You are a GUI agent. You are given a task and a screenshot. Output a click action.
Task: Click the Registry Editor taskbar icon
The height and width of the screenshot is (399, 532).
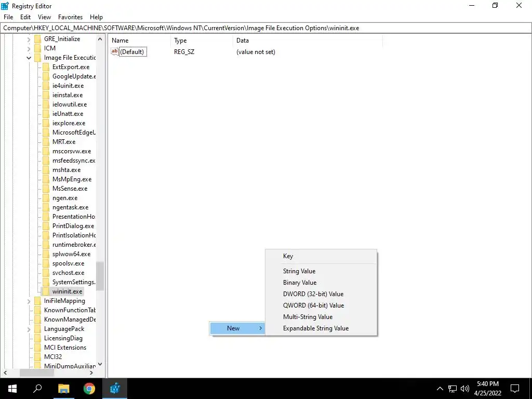point(115,389)
